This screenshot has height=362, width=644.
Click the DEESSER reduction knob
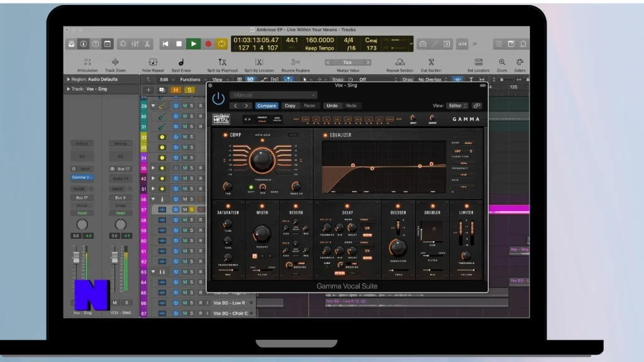(x=397, y=248)
